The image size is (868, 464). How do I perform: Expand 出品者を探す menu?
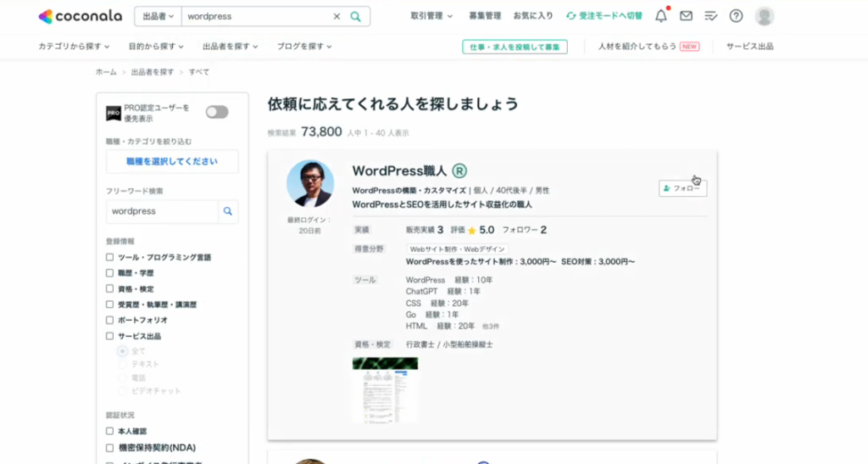(x=231, y=47)
